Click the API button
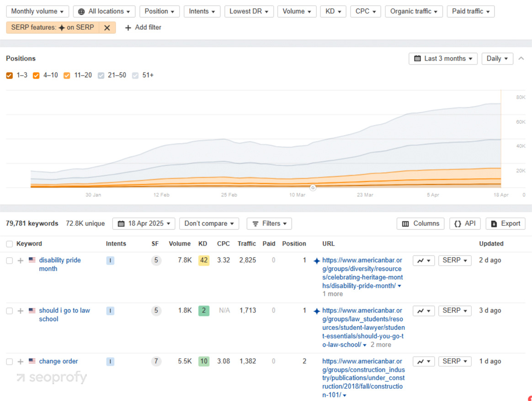This screenshot has width=532, height=401. pyautogui.click(x=465, y=224)
